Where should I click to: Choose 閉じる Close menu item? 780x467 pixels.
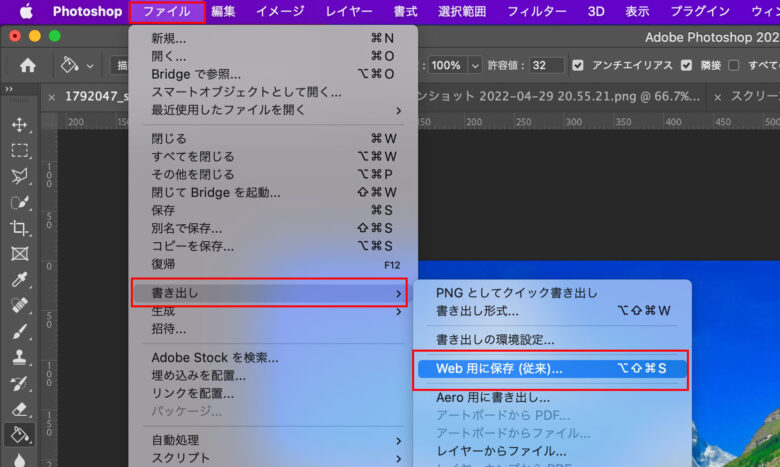click(x=273, y=139)
